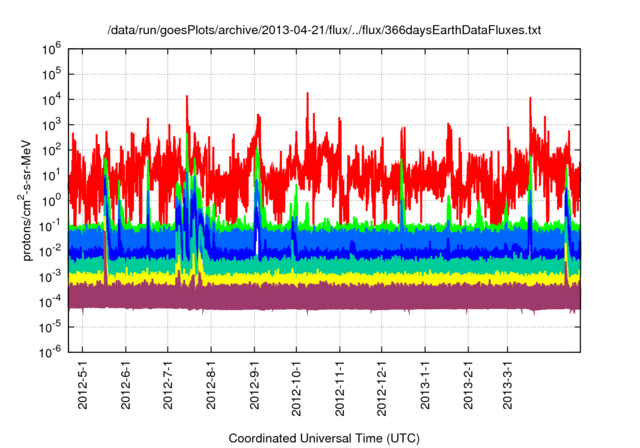Click the yellow flux band above the purple
Image resolution: width=640 pixels, height=448 pixels.
[324, 278]
